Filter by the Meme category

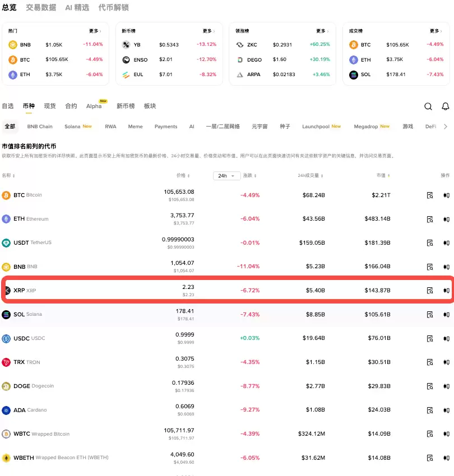coord(135,127)
